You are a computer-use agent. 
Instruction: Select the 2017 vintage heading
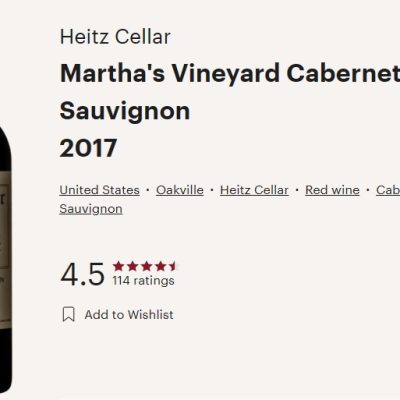tap(88, 148)
